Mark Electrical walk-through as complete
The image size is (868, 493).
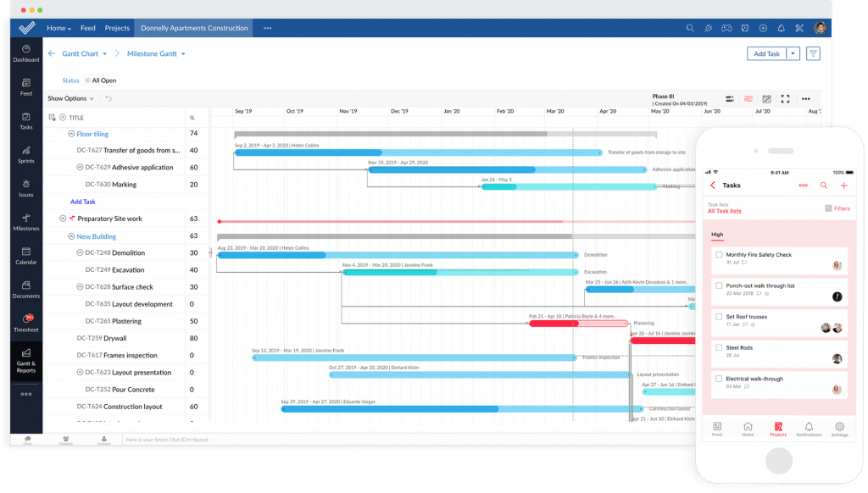719,379
